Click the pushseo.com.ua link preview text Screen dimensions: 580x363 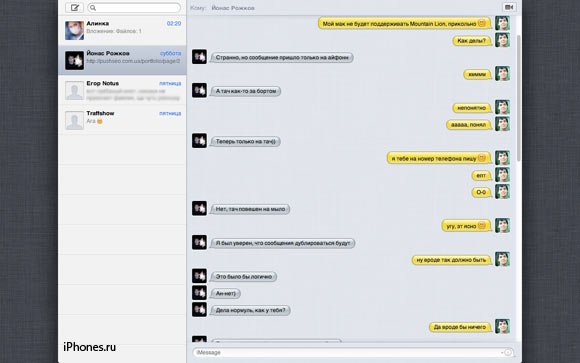[133, 61]
